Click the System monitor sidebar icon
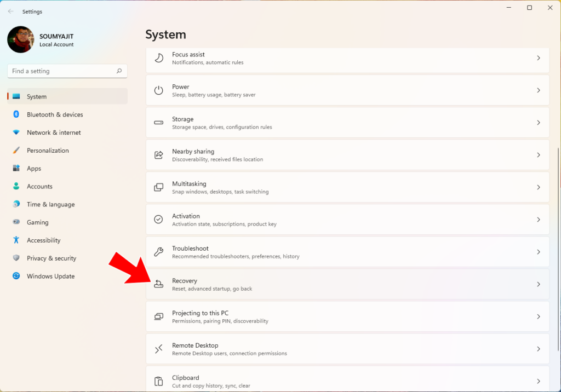Image resolution: width=561 pixels, height=392 pixels. click(16, 96)
